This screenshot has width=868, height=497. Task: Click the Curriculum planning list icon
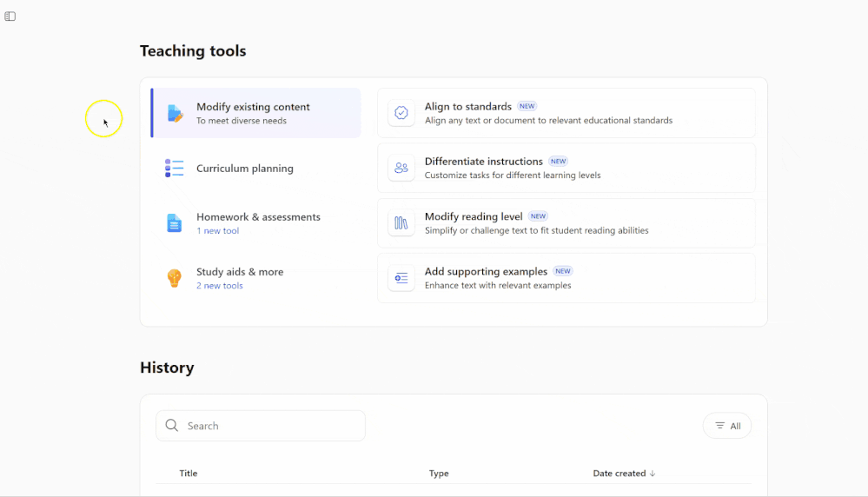click(x=175, y=169)
